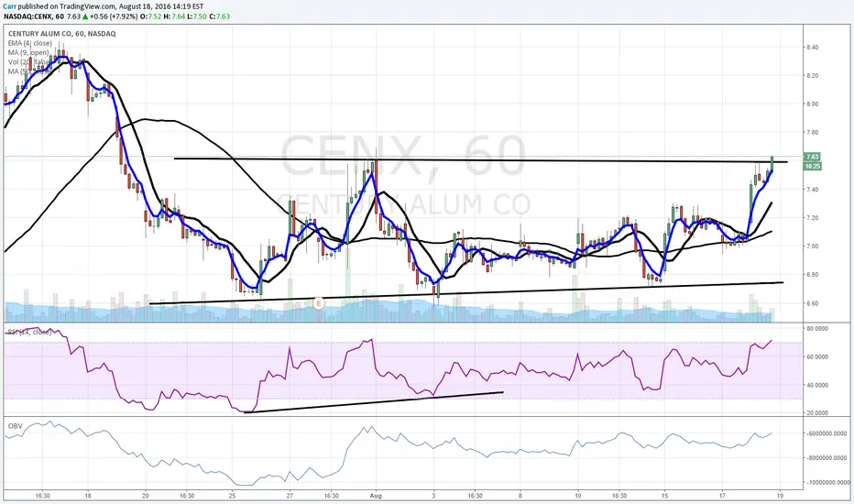Click the 8.20 price axis label
Viewport: 854px width, 504px height.
[x=812, y=76]
